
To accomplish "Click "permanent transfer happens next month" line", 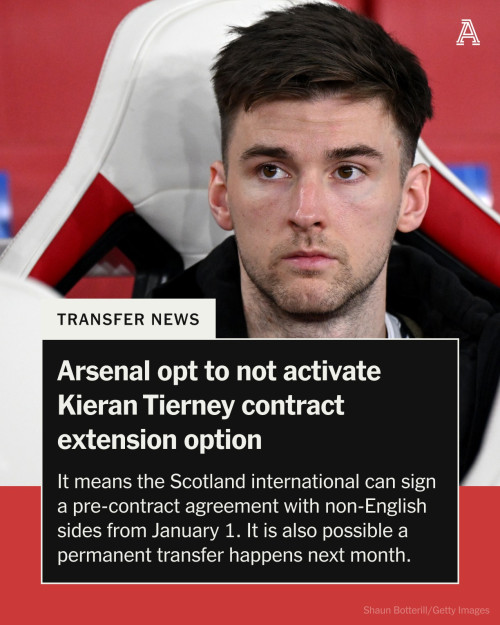I will coord(234,556).
